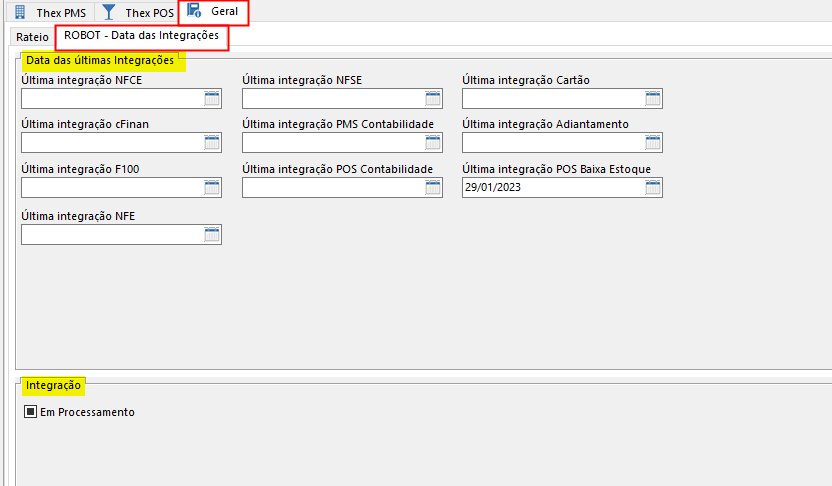
Task: Open calendar picker for Última integração Cartão
Action: coord(653,98)
